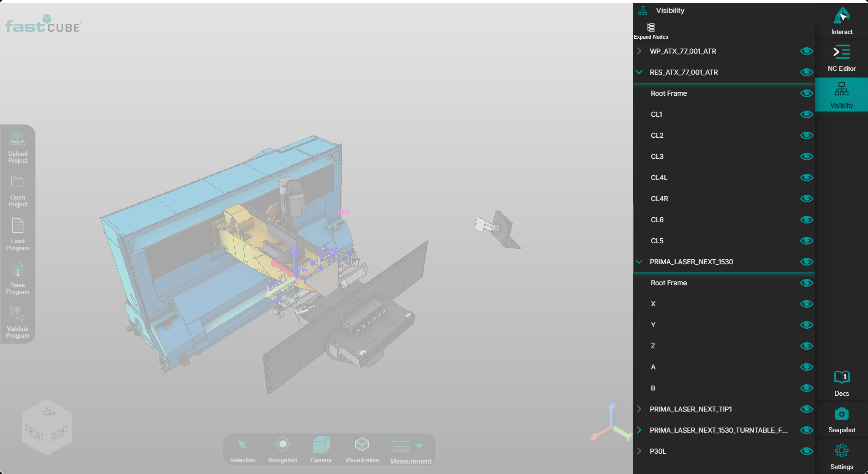Viewport: 868px width, 474px height.
Task: Toggle visibility of PRIMA_LASER_NEXT_1530_TURNTABLE
Action: (806, 430)
